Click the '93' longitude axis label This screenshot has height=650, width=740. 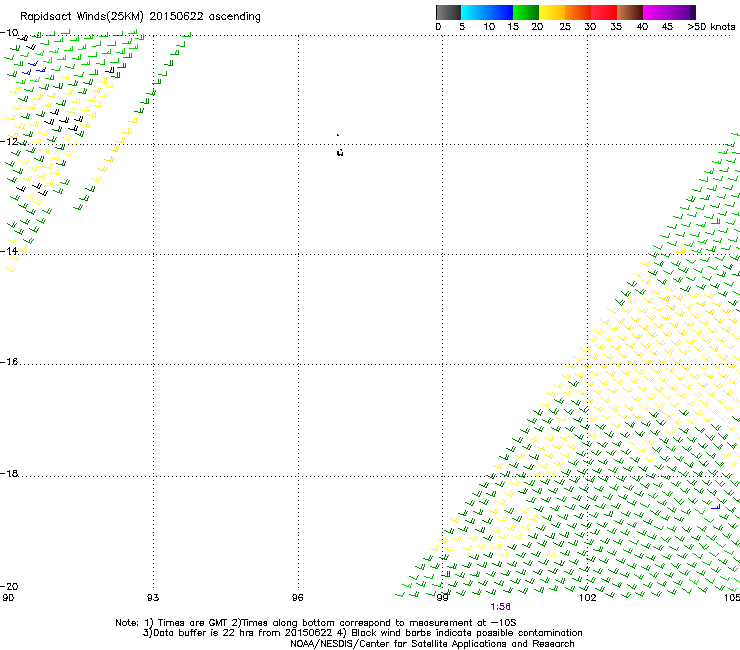153,598
